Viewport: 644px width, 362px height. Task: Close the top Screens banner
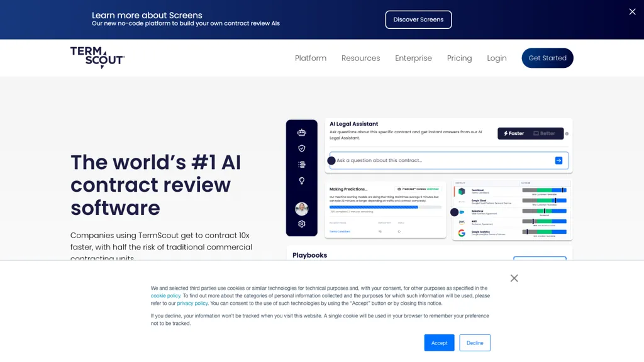tap(632, 12)
